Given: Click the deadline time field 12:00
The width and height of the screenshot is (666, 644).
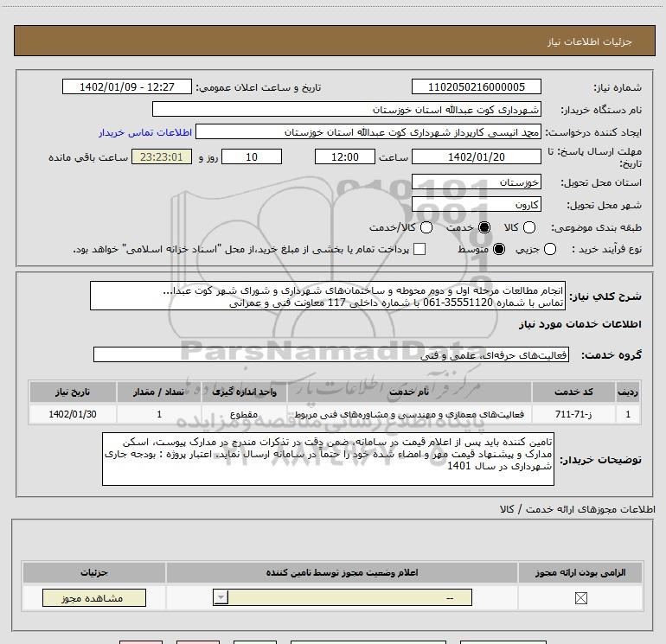Looking at the screenshot, I should pyautogui.click(x=345, y=156).
